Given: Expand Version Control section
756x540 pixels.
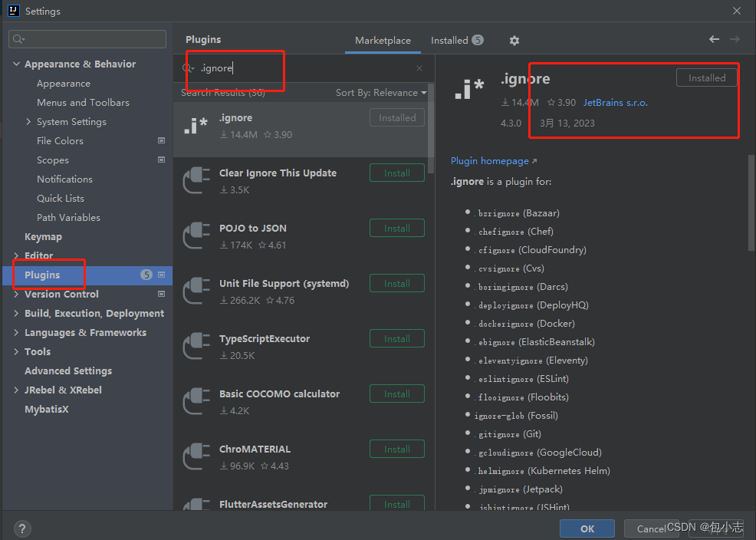Looking at the screenshot, I should tap(16, 294).
